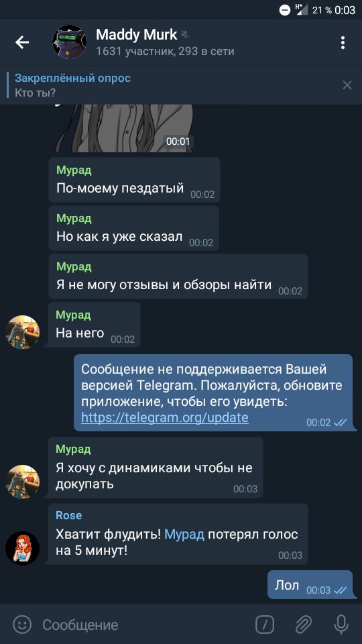Select the 'Лол' sent message bubble

pyautogui.click(x=310, y=584)
